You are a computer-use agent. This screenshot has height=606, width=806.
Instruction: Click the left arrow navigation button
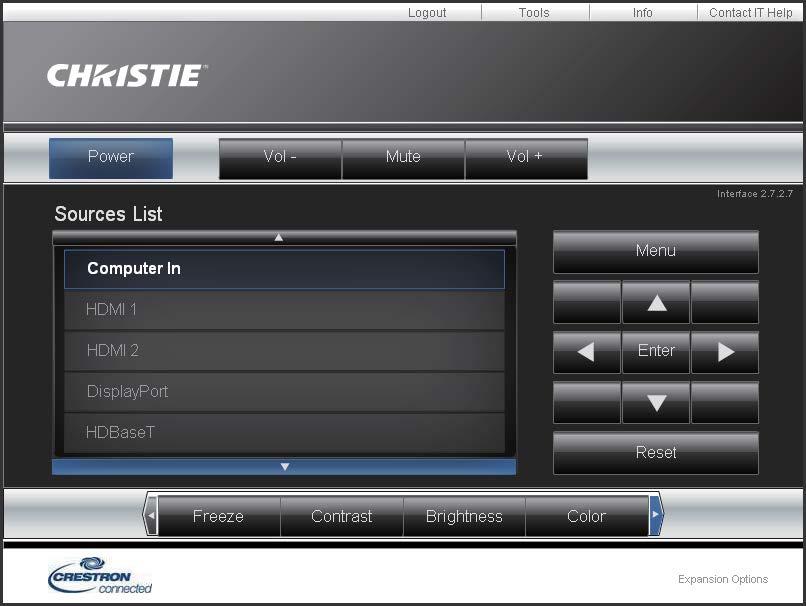587,352
